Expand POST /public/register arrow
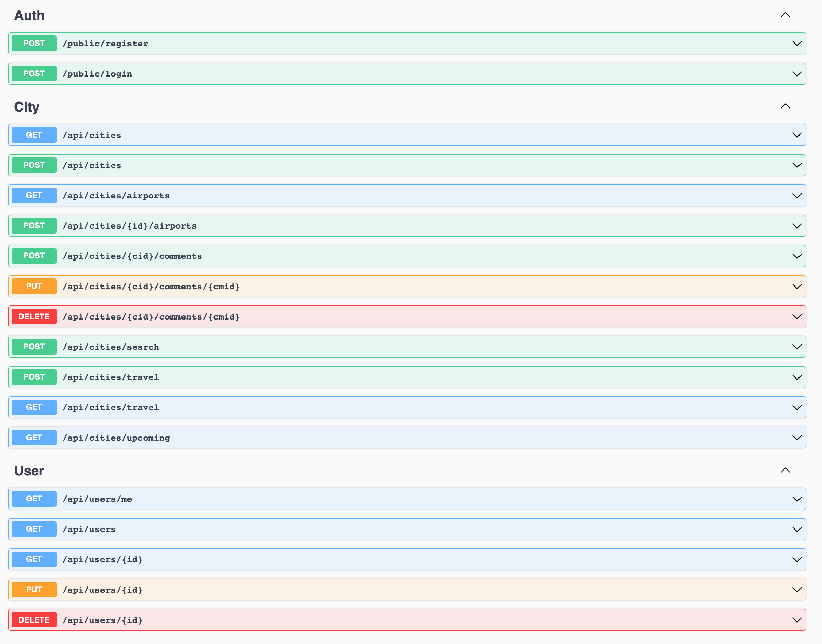 [796, 43]
